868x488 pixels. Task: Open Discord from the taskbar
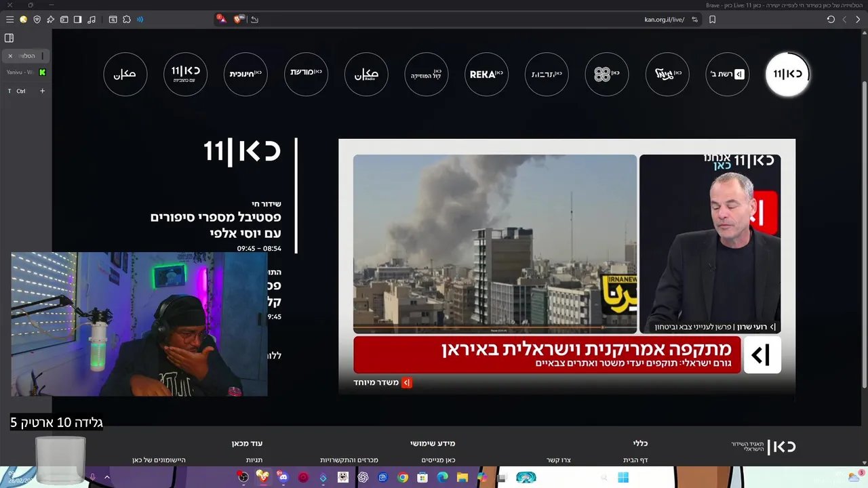click(x=283, y=477)
